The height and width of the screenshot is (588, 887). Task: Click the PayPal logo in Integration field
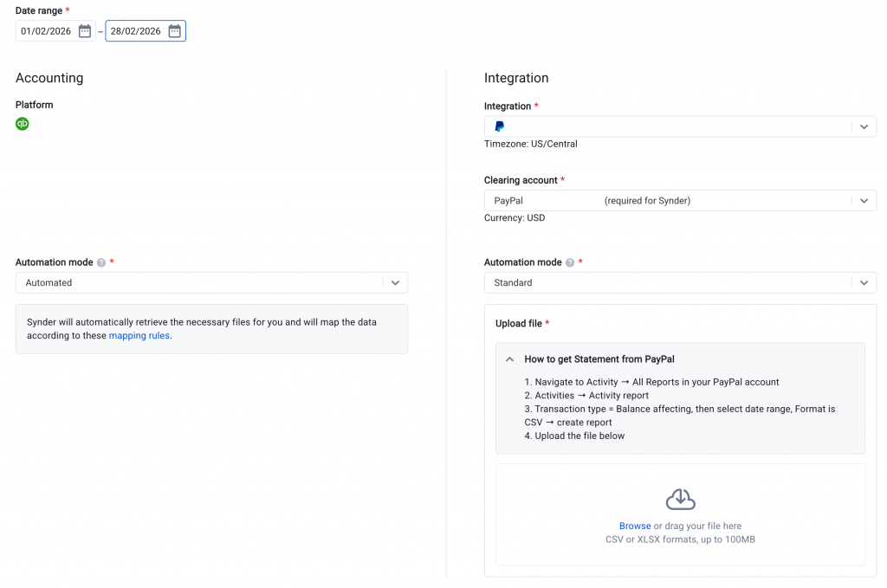coord(500,126)
